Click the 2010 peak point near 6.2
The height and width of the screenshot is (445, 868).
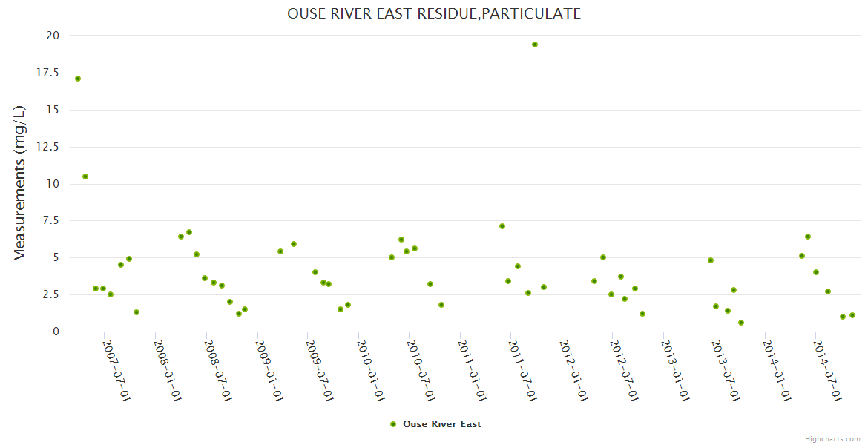[x=401, y=240]
